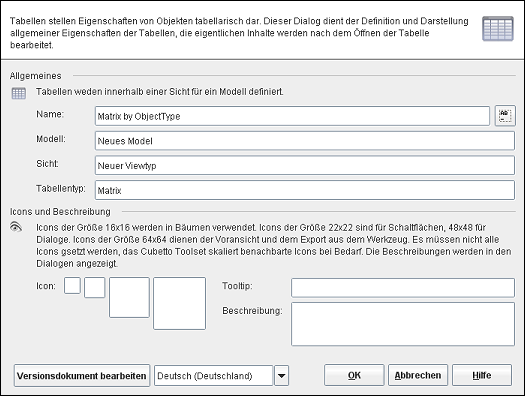The image size is (525, 396).
Task: Select the 64x64 icon slot
Action: coord(179,303)
